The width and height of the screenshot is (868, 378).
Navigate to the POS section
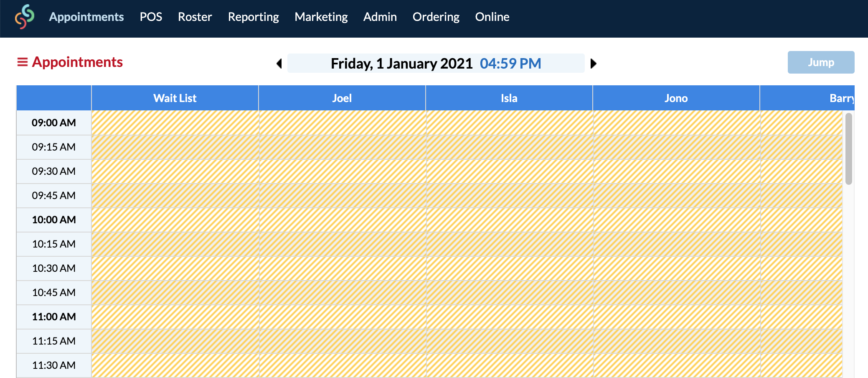pyautogui.click(x=151, y=17)
